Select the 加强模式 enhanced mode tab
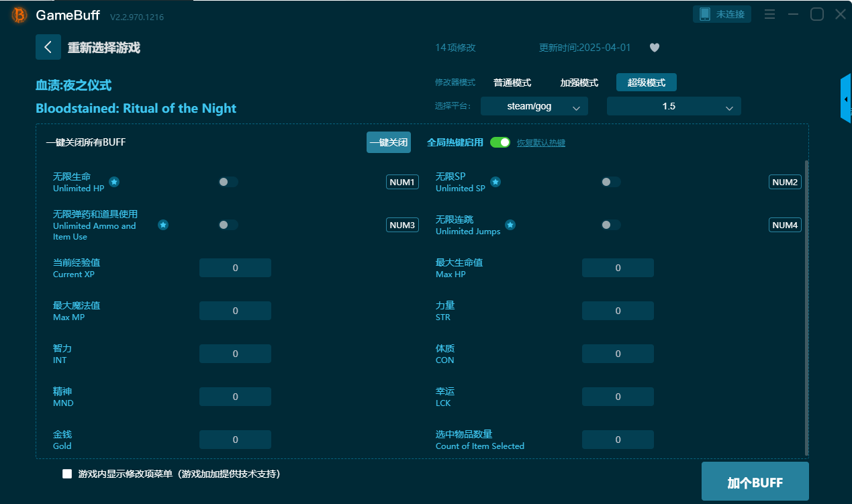The width and height of the screenshot is (852, 504). pyautogui.click(x=579, y=83)
